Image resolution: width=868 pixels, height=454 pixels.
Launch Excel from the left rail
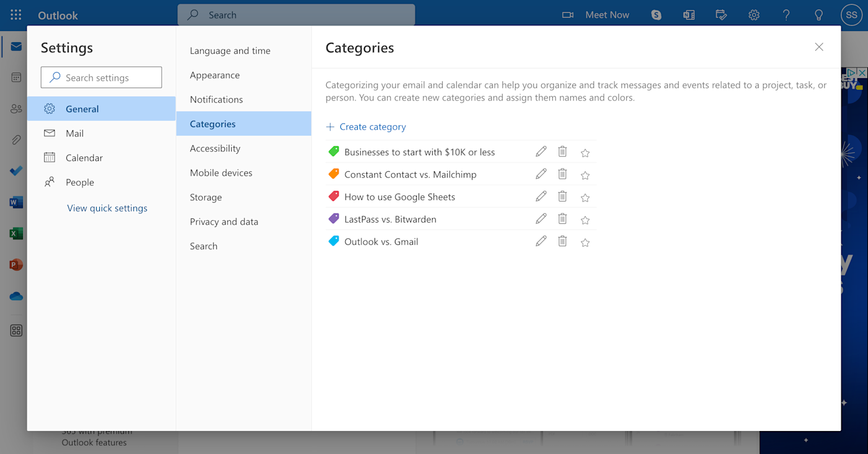pyautogui.click(x=16, y=233)
